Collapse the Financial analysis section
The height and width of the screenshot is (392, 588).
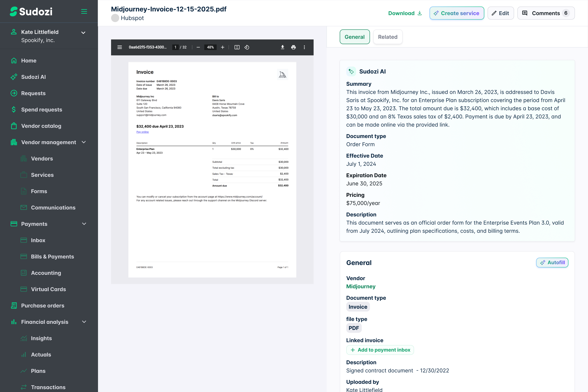point(84,322)
